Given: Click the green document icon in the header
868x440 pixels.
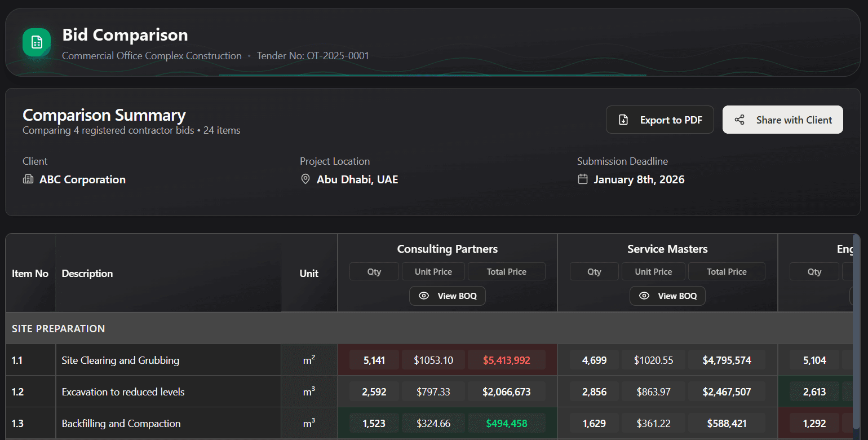Looking at the screenshot, I should pyautogui.click(x=36, y=42).
